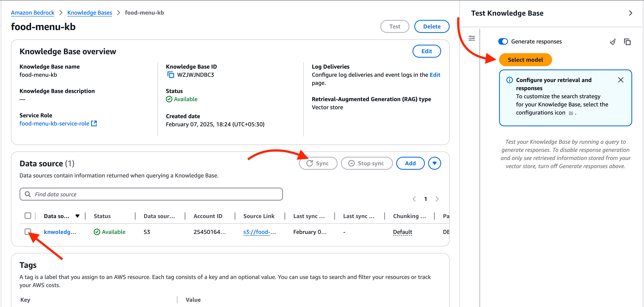644x307 pixels.
Task: Go to next data source page
Action: click(x=437, y=199)
